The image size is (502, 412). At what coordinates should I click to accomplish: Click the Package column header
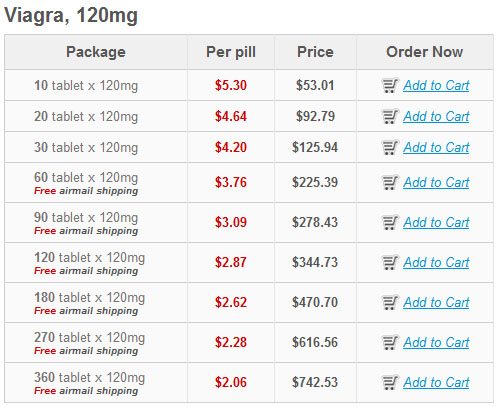pos(96,52)
